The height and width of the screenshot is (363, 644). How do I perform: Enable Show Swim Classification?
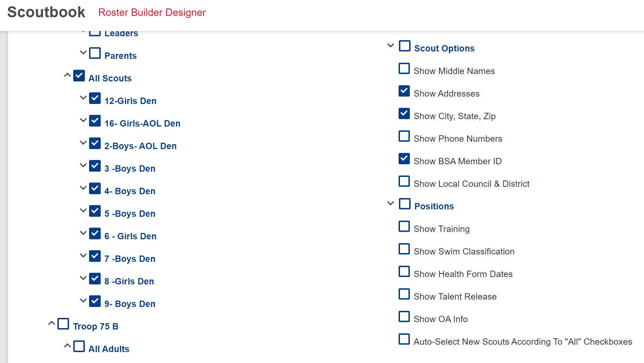404,249
